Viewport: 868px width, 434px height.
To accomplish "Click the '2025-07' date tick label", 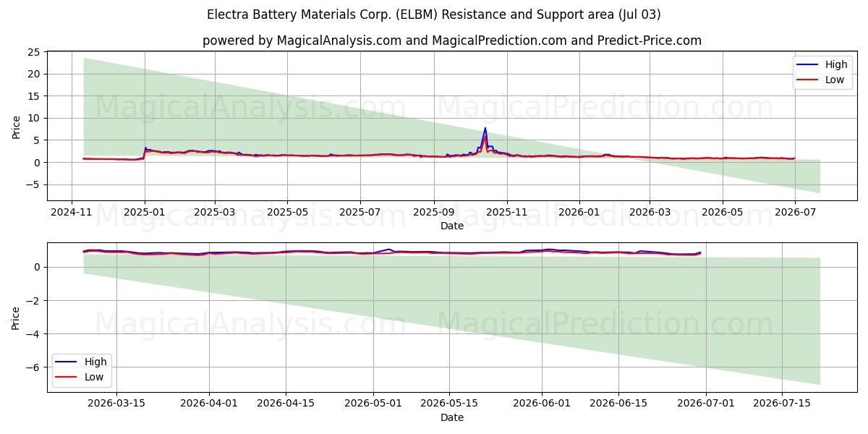I will (360, 211).
